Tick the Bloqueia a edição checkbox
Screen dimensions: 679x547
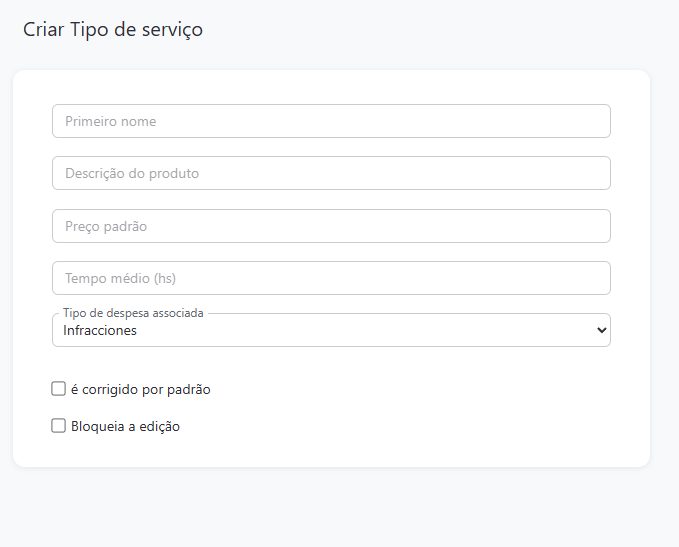tap(59, 426)
